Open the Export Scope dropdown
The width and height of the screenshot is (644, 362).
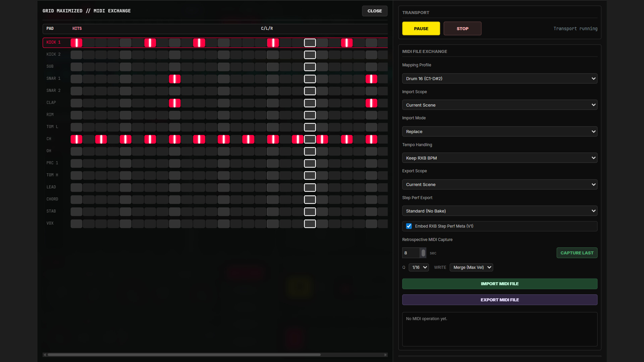tap(499, 184)
